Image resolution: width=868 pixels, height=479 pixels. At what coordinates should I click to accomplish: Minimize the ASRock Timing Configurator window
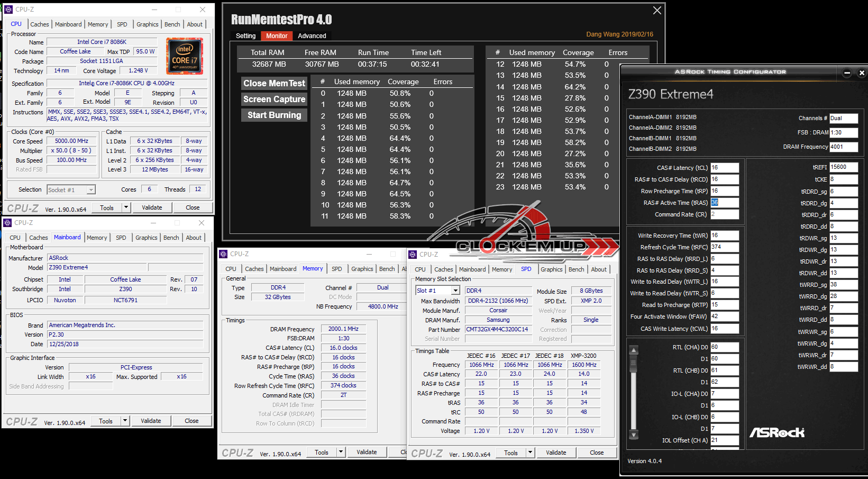click(847, 73)
